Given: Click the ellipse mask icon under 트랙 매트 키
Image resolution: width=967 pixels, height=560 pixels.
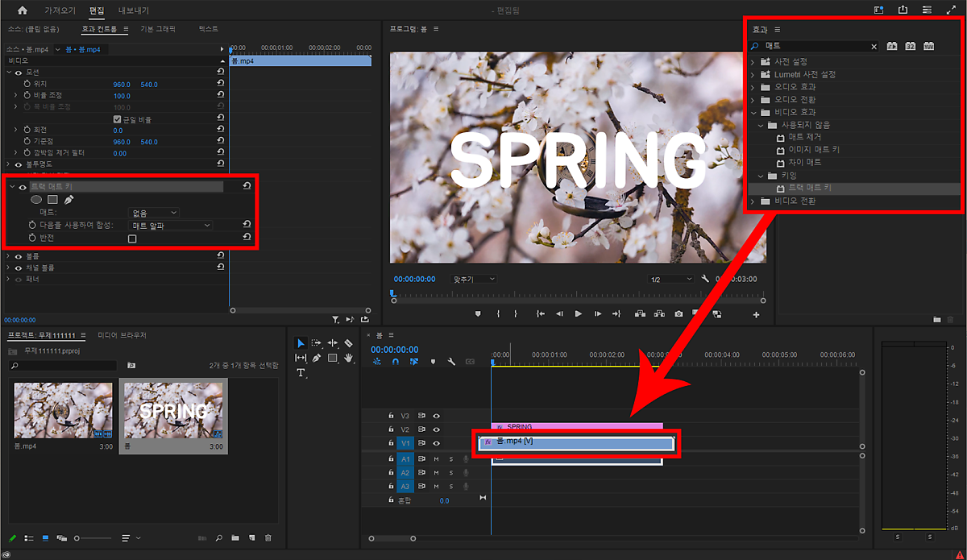Looking at the screenshot, I should pos(36,199).
